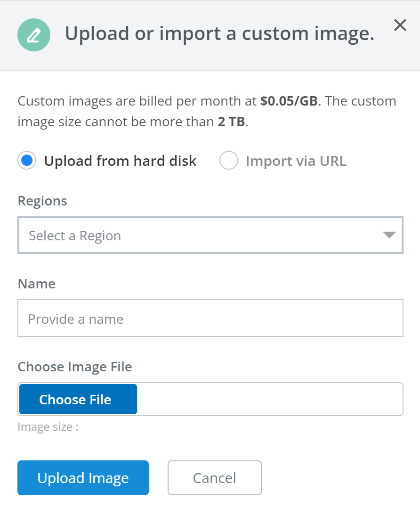Focus the Provide a name field

coord(210,318)
